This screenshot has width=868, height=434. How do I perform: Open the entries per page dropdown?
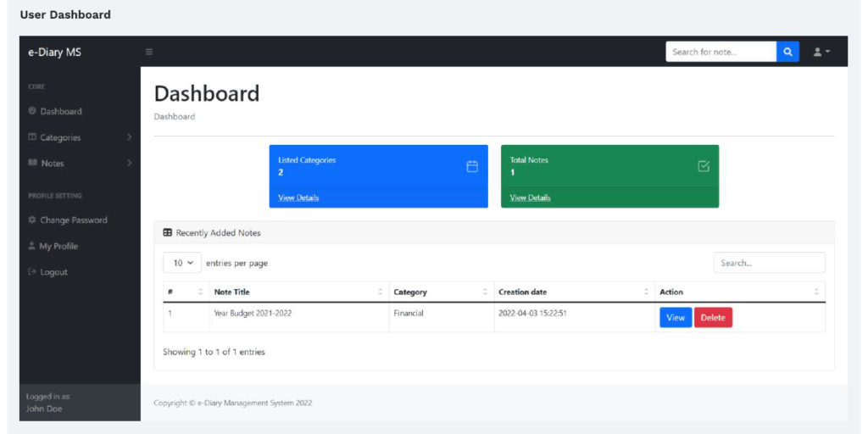(x=182, y=263)
